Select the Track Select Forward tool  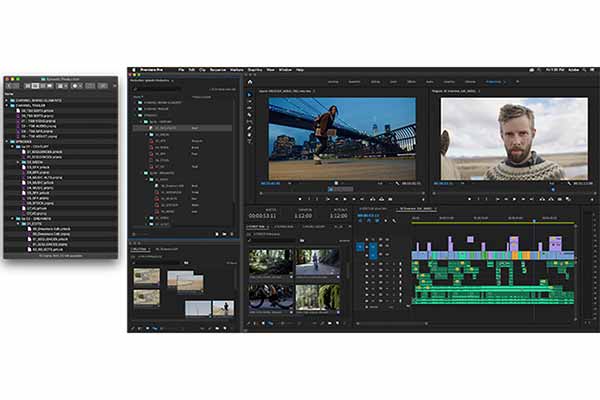pyautogui.click(x=250, y=101)
